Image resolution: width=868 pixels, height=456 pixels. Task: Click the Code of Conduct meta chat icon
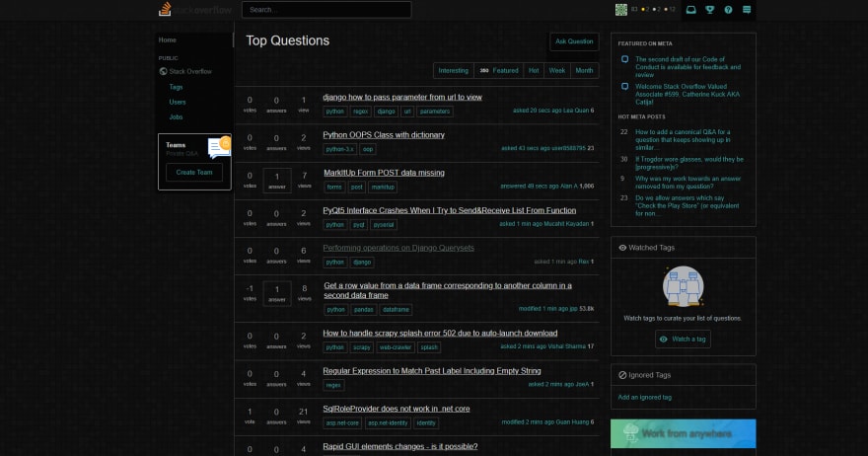(x=625, y=59)
